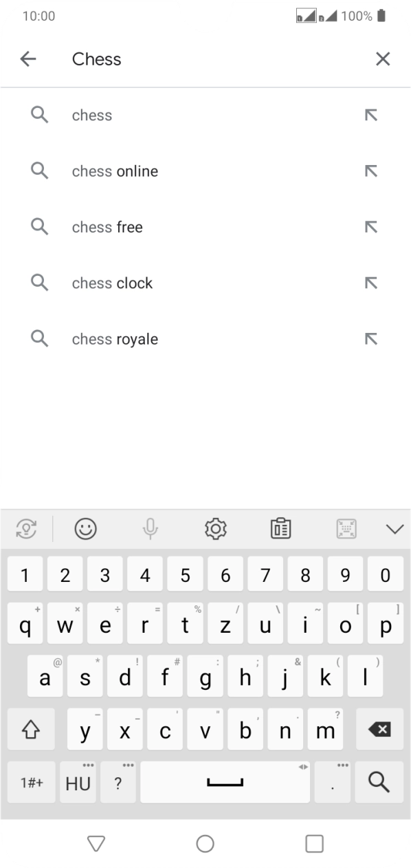Tap the arrow to autofill chess royale suggestion
The height and width of the screenshot is (868, 411).
[x=371, y=338]
